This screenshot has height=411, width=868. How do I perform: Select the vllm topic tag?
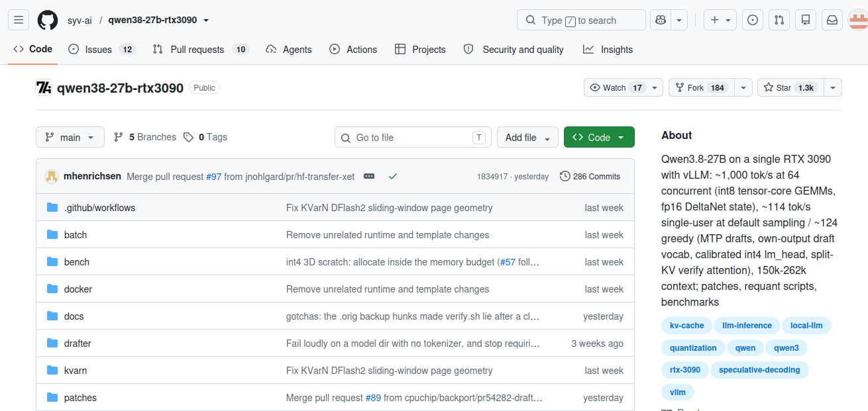click(678, 392)
